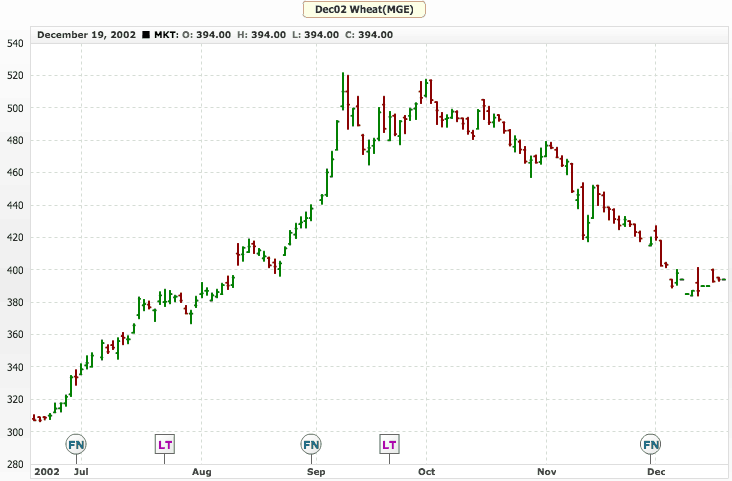Click the Sep month label
This screenshot has width=732, height=481.
coord(316,472)
